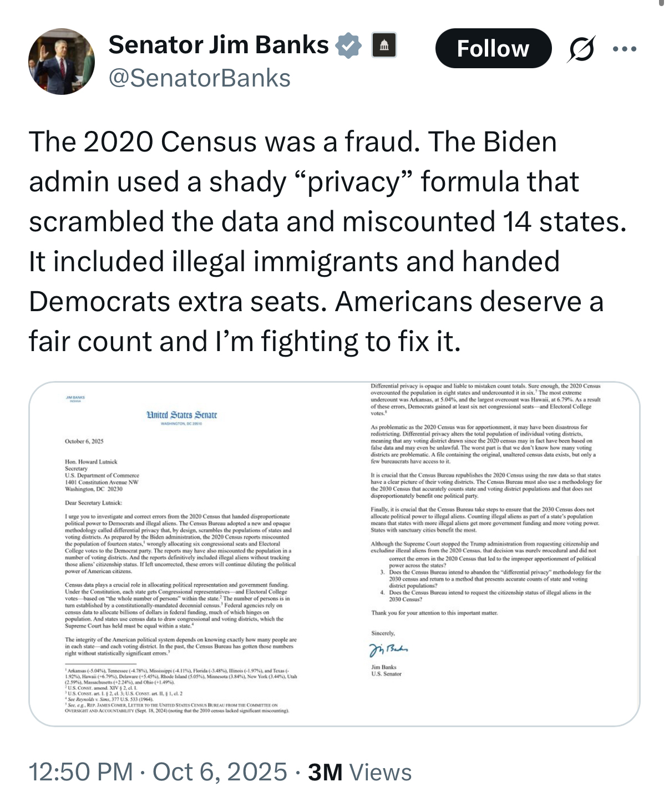Click the letter footnotes listing states

coord(181,690)
